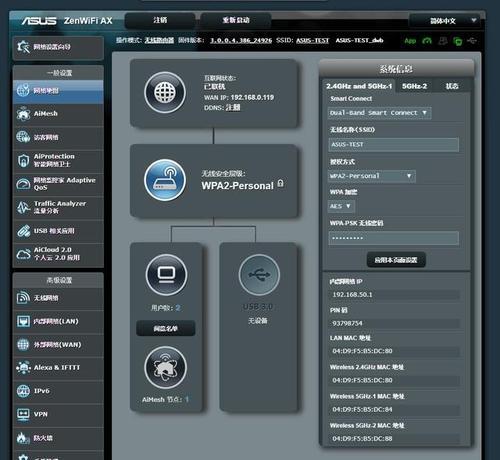Screen dimensions: 500x460
Task: Open Wireless (无线网络) advanced settings
Action: click(x=58, y=298)
